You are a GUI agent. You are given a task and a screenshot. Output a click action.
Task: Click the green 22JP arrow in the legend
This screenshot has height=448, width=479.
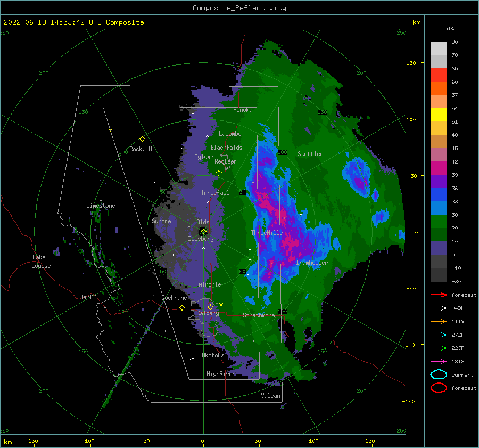439,348
